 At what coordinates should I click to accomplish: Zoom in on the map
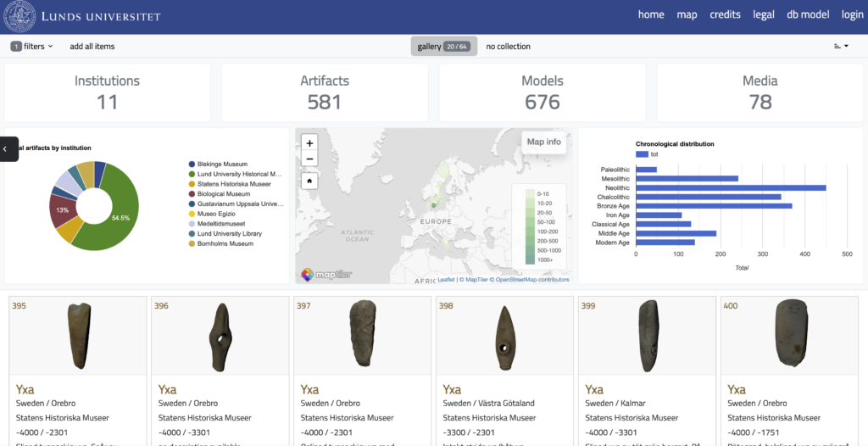pos(309,143)
